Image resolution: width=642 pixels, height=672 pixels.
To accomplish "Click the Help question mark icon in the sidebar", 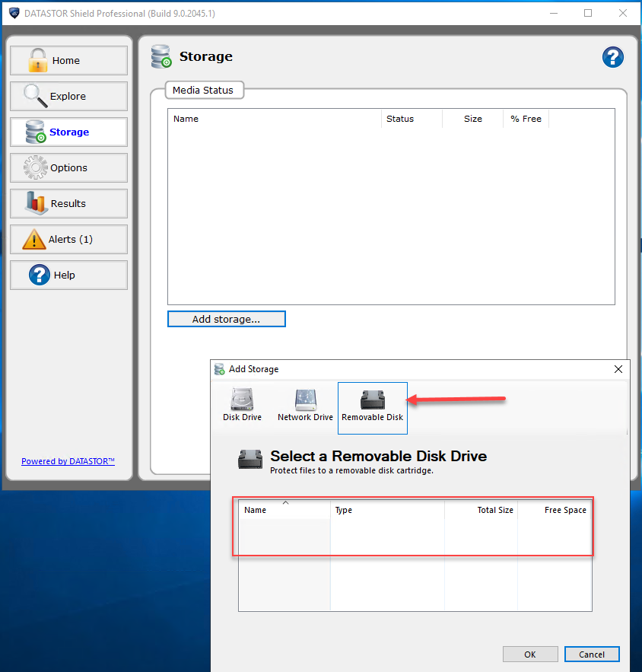I will click(x=40, y=275).
